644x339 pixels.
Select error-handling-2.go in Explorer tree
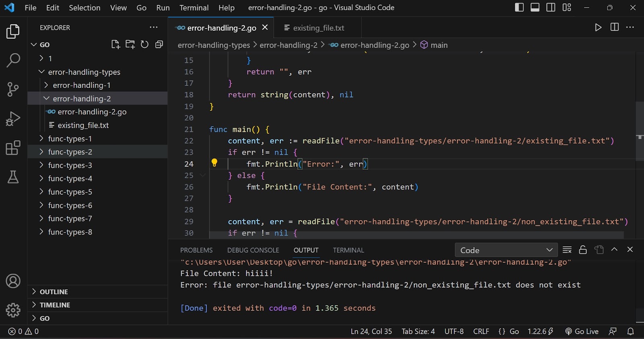click(97, 112)
